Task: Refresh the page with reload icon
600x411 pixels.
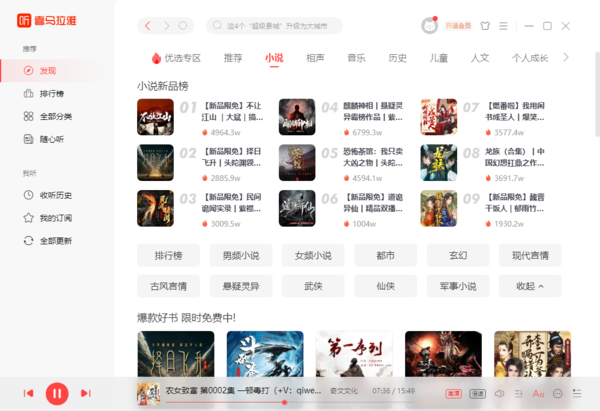Action: (x=183, y=26)
